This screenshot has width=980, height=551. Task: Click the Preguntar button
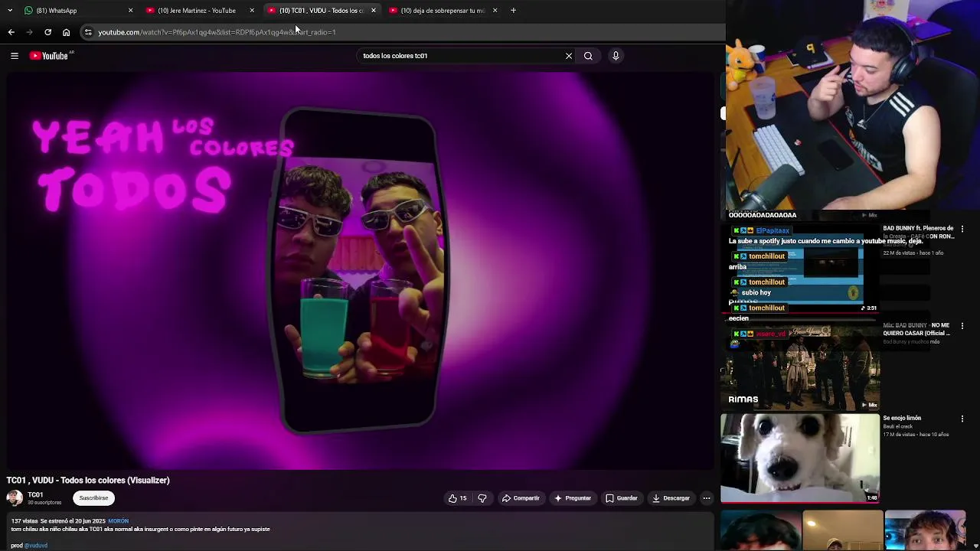coord(573,498)
